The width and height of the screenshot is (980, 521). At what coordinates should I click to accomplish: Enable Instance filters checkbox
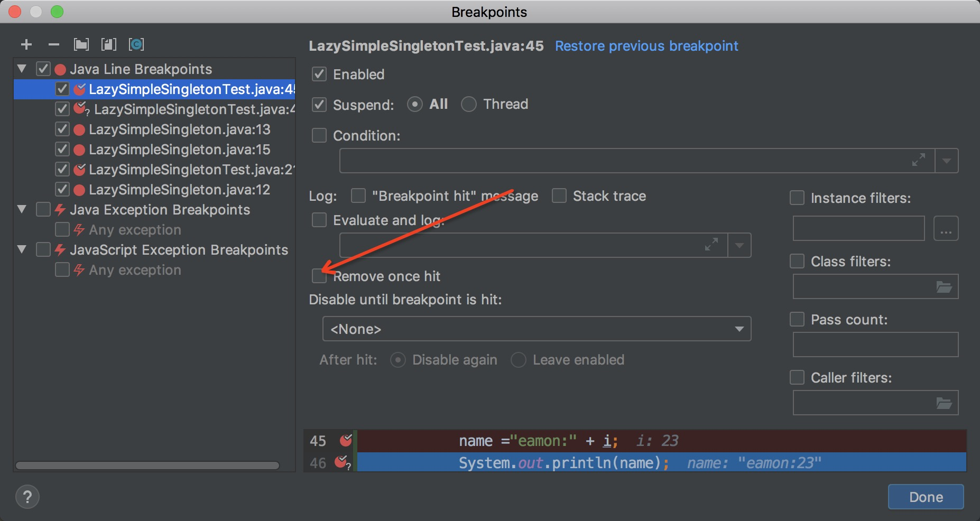pyautogui.click(x=797, y=198)
